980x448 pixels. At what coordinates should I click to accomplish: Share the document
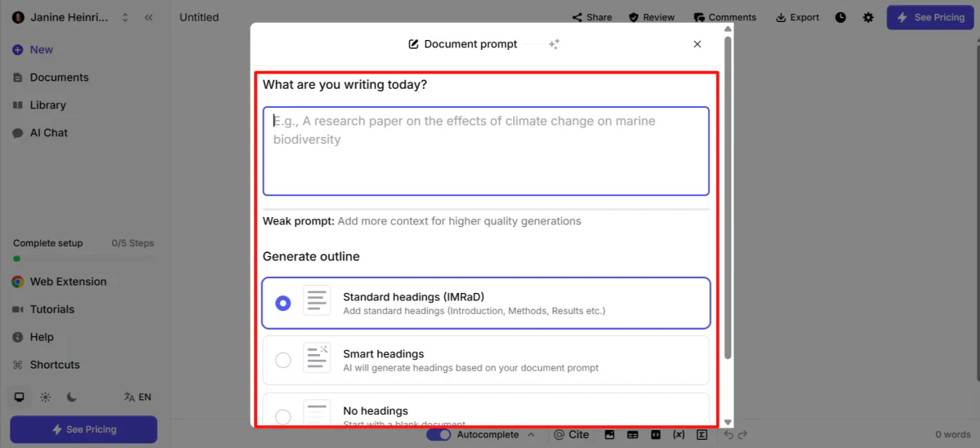click(592, 17)
